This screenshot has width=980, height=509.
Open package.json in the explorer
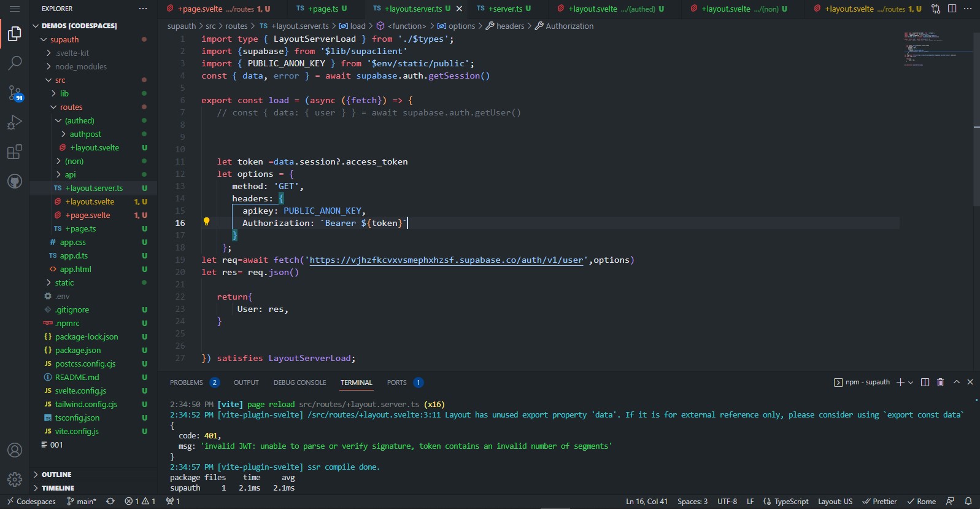pos(93,350)
